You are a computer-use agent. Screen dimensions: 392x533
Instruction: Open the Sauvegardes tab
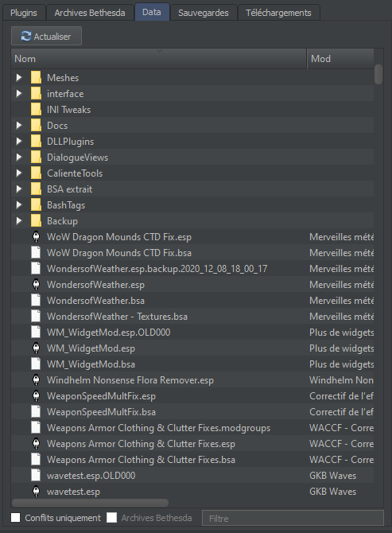pos(203,13)
